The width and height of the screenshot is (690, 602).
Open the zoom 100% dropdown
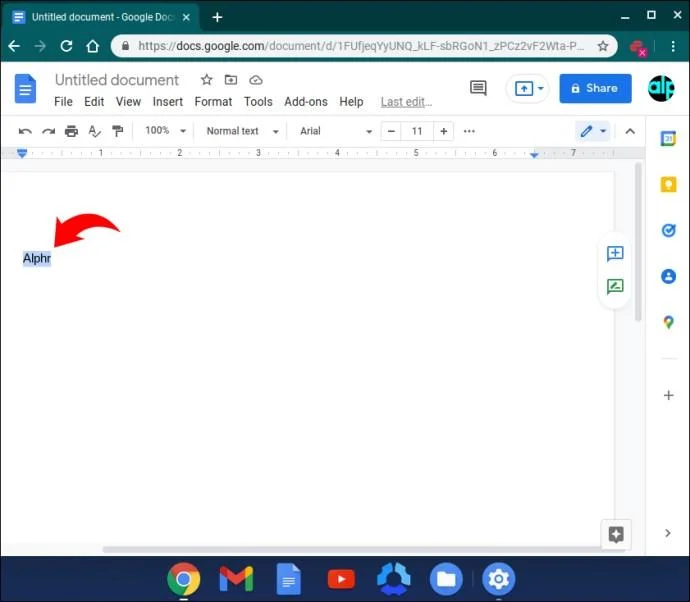tap(165, 131)
